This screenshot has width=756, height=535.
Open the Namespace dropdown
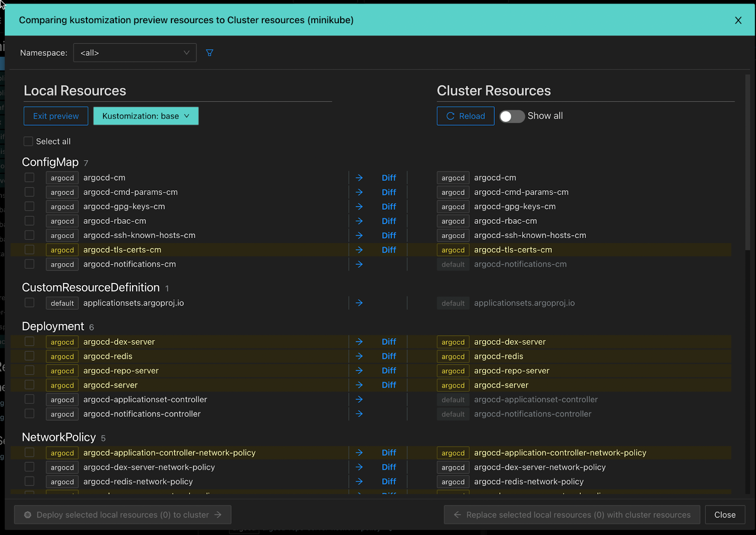pyautogui.click(x=135, y=53)
